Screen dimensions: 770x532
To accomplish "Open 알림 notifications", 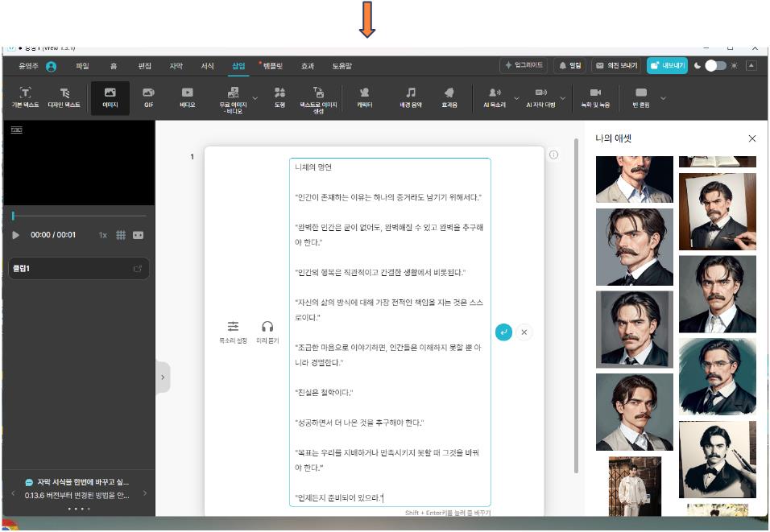I will (569, 65).
